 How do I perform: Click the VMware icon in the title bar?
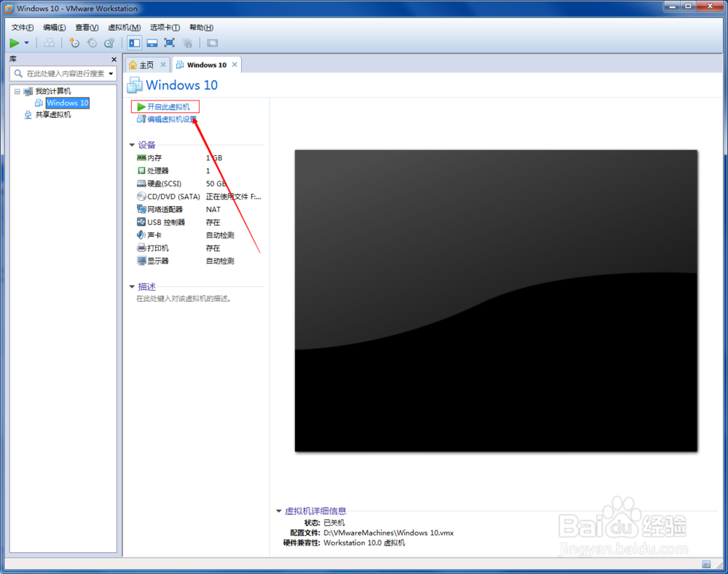point(9,8)
